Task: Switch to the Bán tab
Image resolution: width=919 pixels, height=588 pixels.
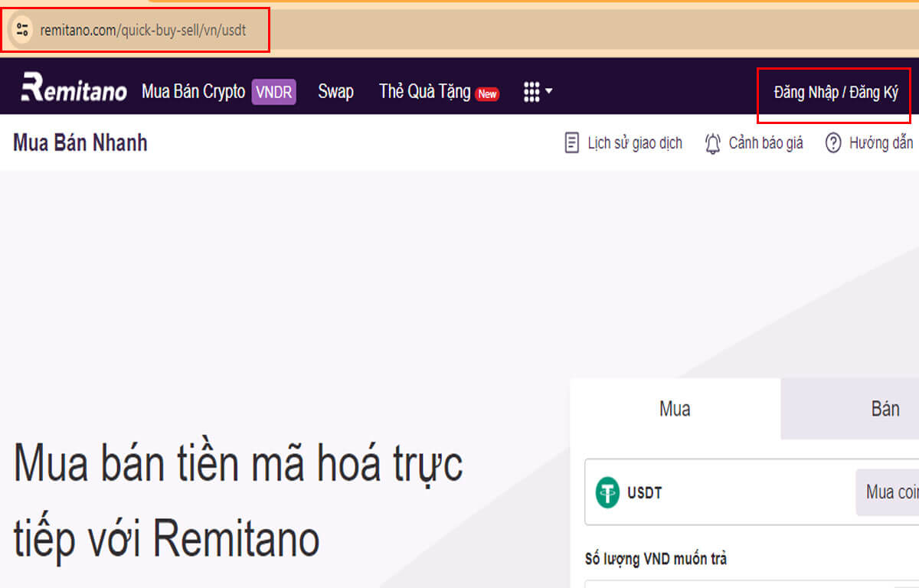Action: click(886, 409)
